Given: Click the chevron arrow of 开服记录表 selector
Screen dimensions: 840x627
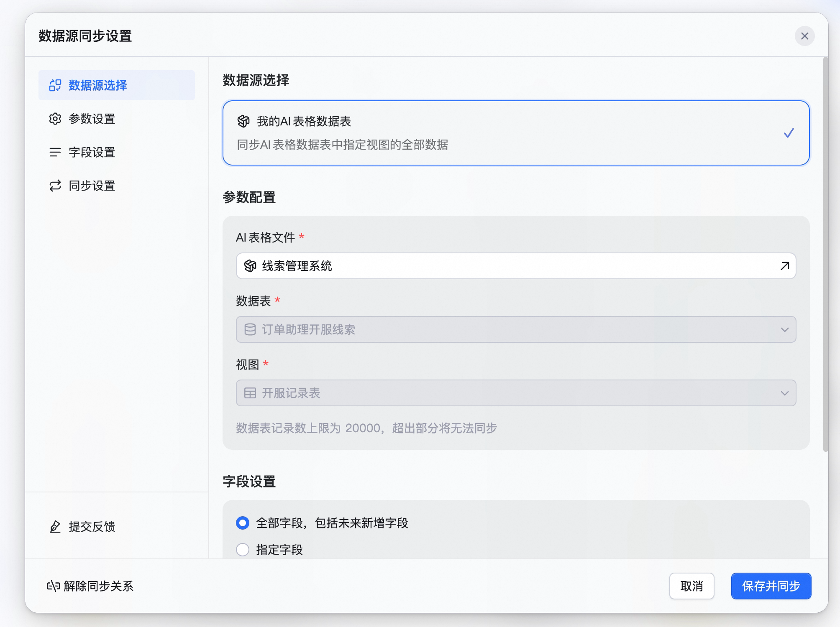Looking at the screenshot, I should coord(785,393).
